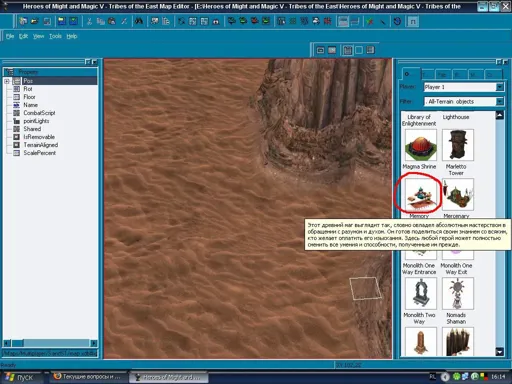Screen dimensions: 512x384
Task: Click the last icon in the small view toolbar
Action: (x=370, y=50)
